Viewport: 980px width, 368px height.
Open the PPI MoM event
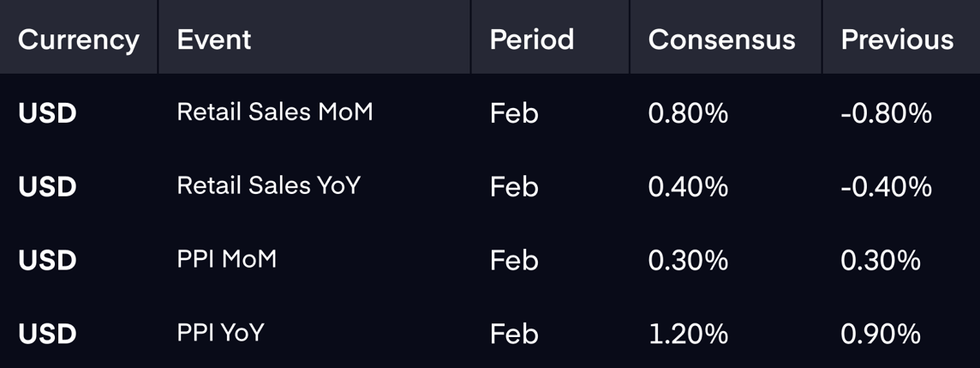pos(226,258)
